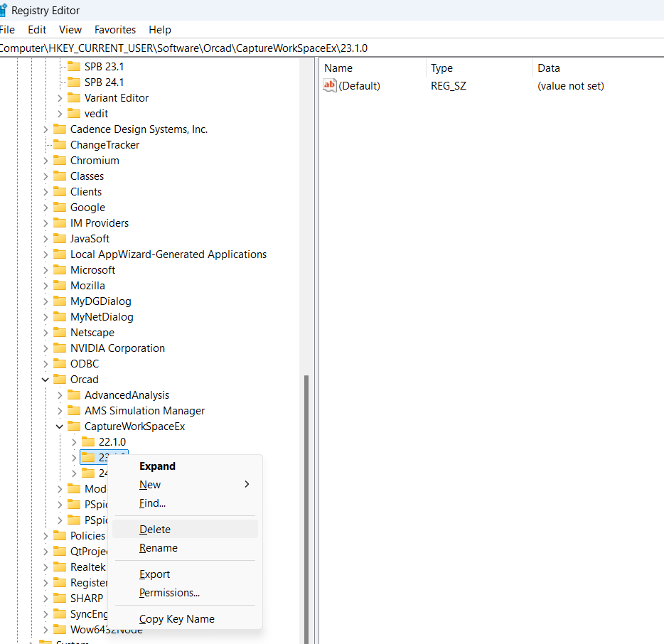Open the Favorites menu
This screenshot has height=644, width=664.
(115, 30)
